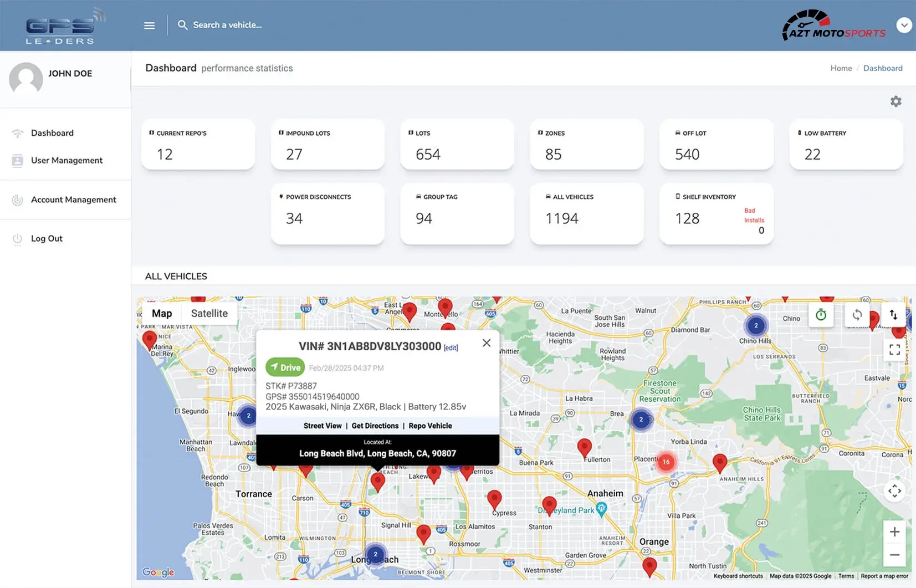
Task: Close the vehicle info popup
Action: [x=486, y=343]
